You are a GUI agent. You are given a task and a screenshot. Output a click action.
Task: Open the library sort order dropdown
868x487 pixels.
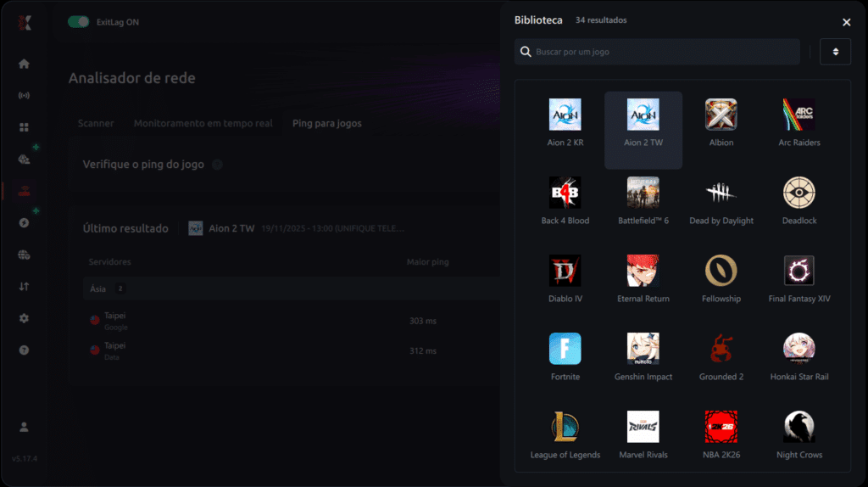tap(835, 52)
